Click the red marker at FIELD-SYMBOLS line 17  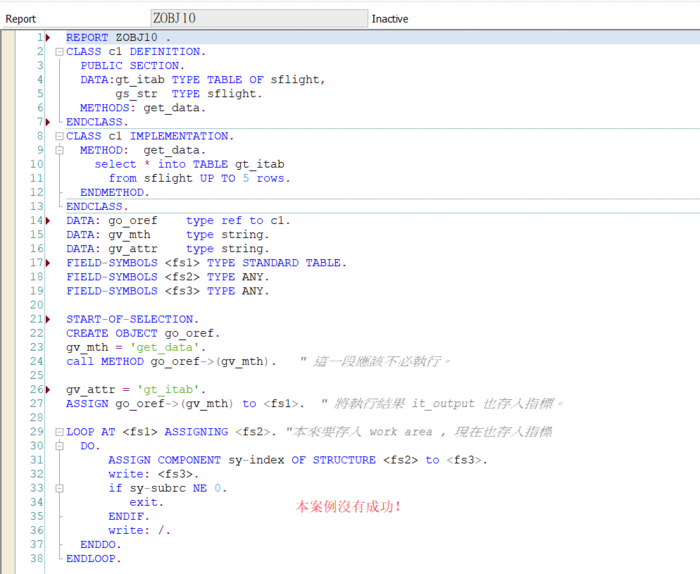[47, 263]
